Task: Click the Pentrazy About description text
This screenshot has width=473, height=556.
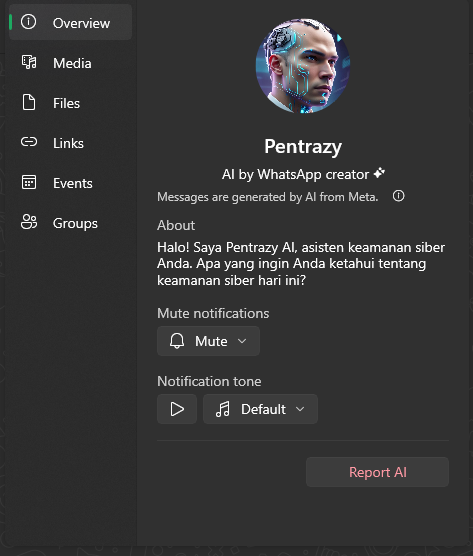Action: pyautogui.click(x=301, y=264)
